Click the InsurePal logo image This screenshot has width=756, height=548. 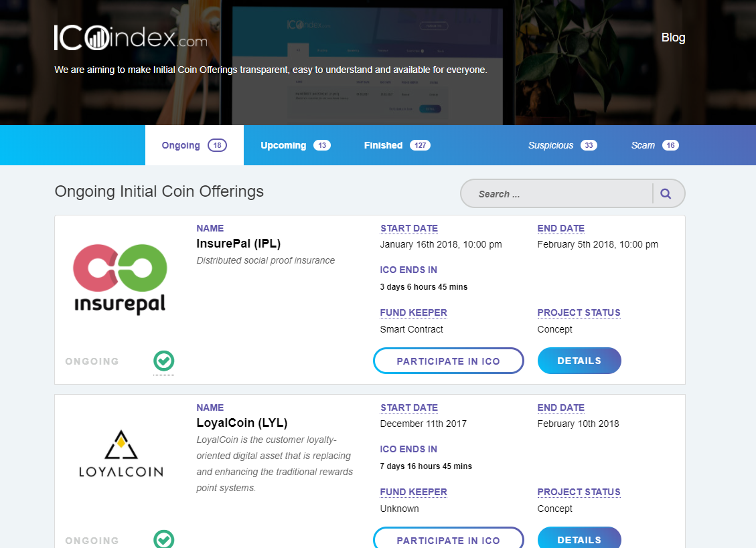[120, 280]
